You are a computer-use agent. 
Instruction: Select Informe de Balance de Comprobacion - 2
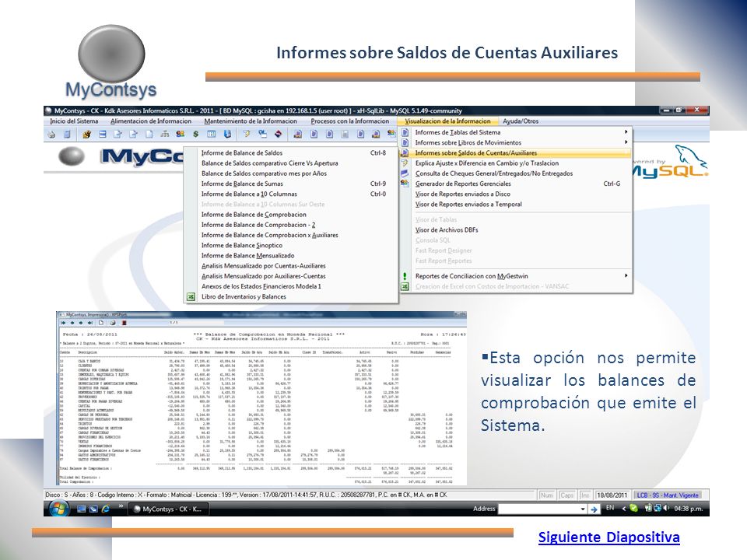pyautogui.click(x=291, y=225)
